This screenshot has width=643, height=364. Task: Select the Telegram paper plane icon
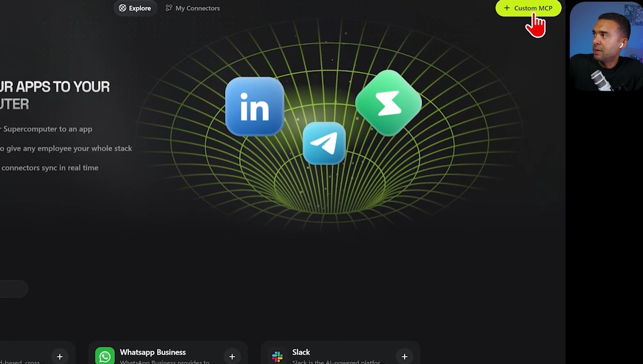click(x=324, y=143)
